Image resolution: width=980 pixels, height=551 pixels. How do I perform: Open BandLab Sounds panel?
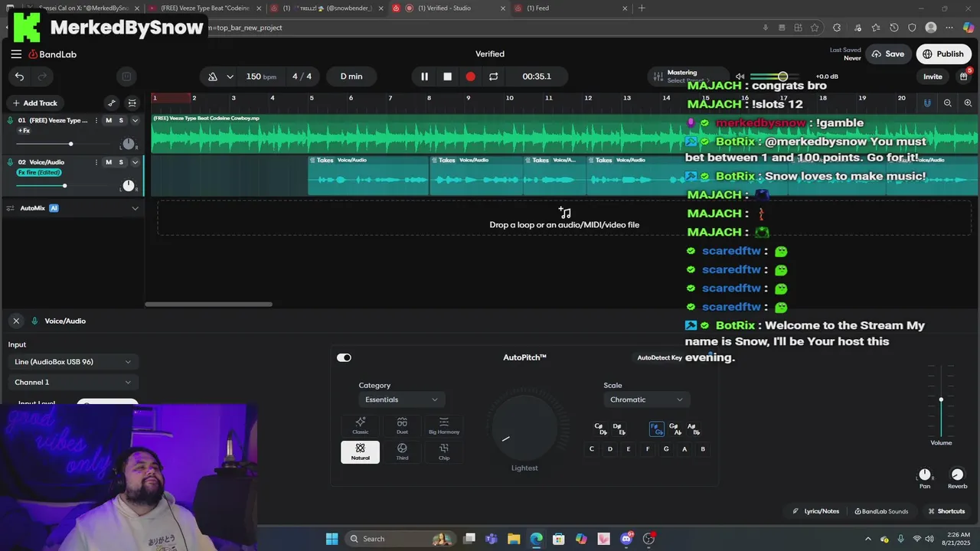click(x=881, y=511)
